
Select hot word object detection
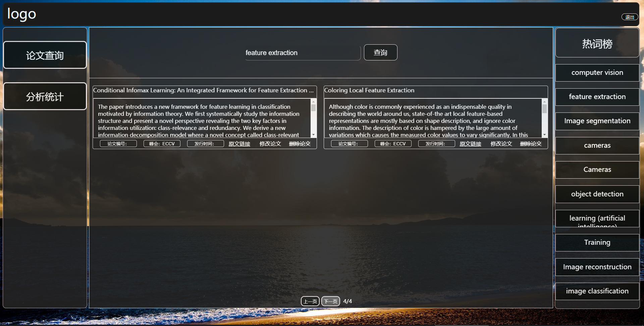point(597,194)
